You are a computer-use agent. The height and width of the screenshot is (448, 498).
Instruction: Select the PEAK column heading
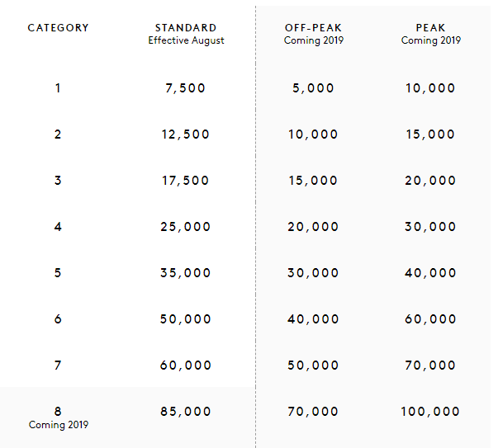pyautogui.click(x=430, y=28)
